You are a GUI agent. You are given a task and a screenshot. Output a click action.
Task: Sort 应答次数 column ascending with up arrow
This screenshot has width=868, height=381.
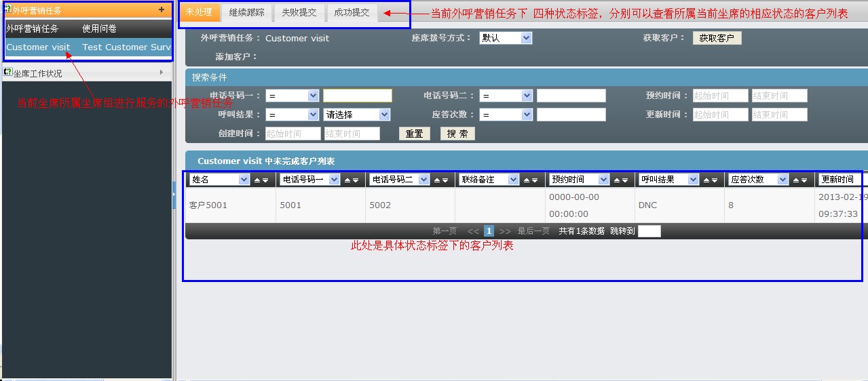(x=796, y=180)
